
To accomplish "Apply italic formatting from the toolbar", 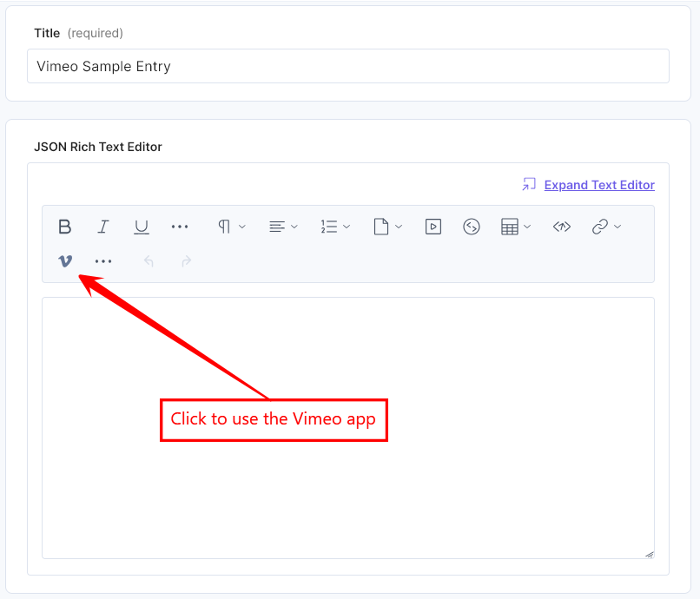I will point(103,227).
